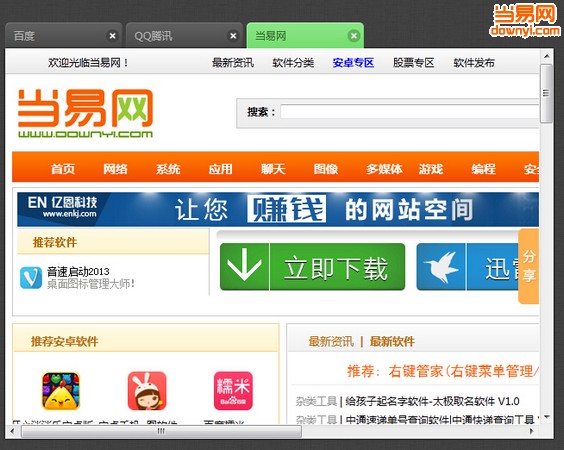Screen dimensions: 564x450
Task: Close the 当易网 tab
Action: point(354,36)
